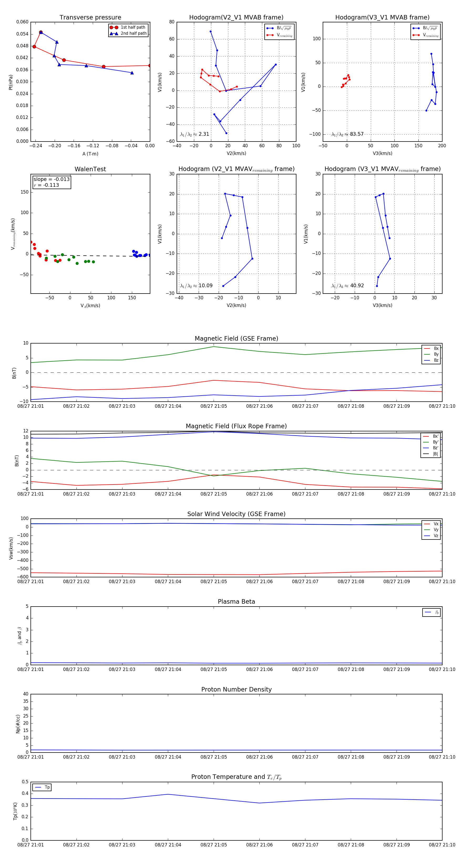Click the "Solar Wind Velocity (GSE Frame)" title
The width and height of the screenshot is (473, 868).
click(x=236, y=514)
